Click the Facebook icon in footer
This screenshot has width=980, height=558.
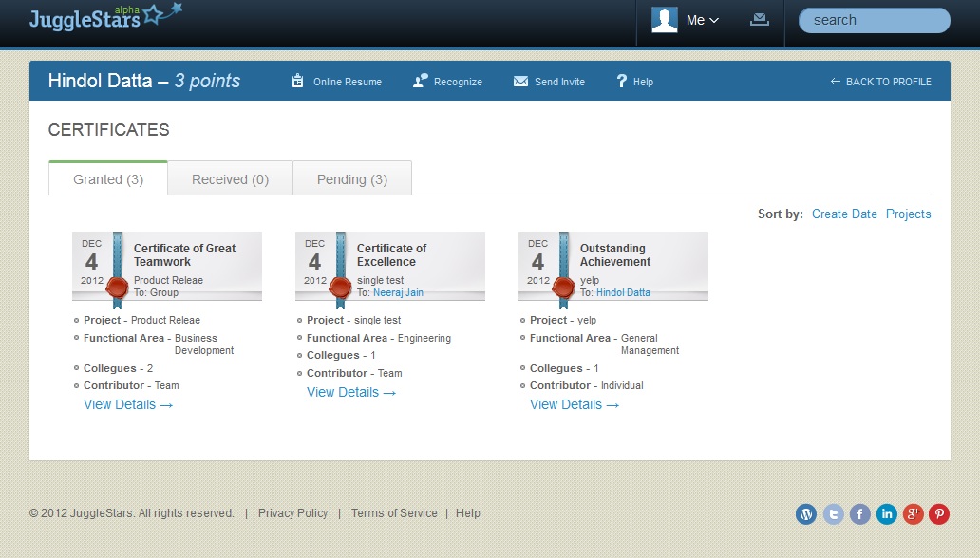pos(859,513)
